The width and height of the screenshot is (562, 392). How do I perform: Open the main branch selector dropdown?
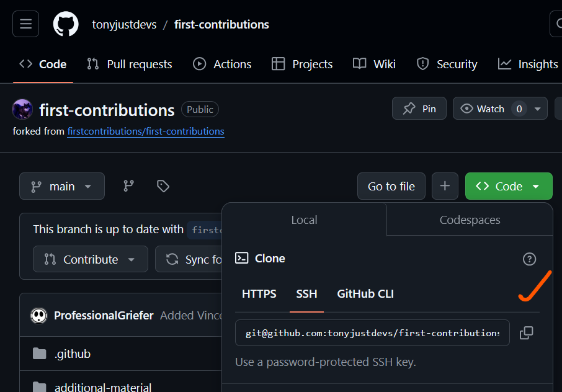click(62, 186)
